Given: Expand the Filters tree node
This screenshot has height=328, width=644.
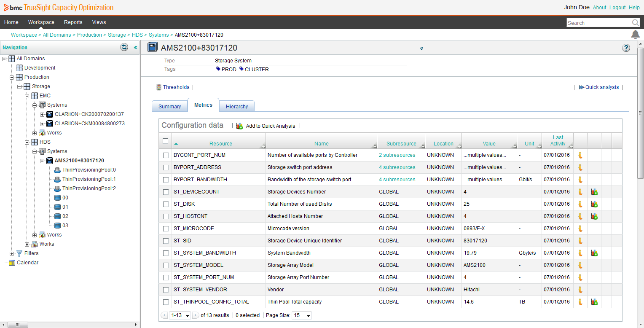Looking at the screenshot, I should 12,253.
